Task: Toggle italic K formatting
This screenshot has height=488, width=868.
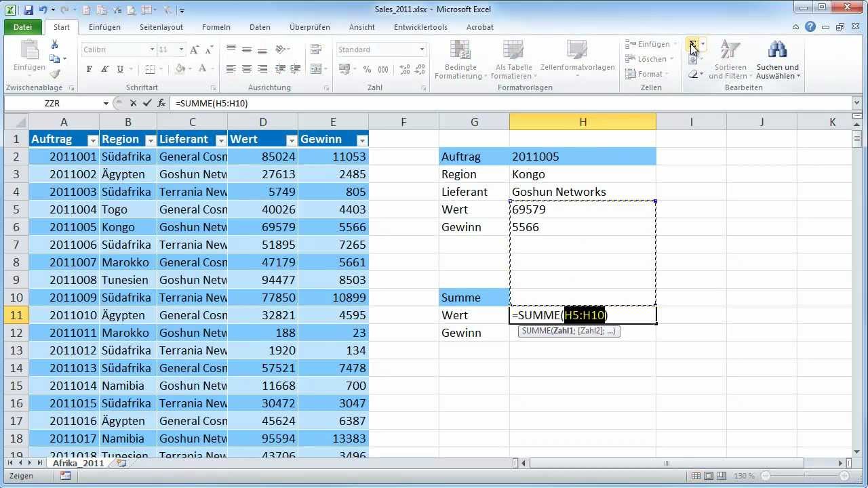Action: coord(104,69)
